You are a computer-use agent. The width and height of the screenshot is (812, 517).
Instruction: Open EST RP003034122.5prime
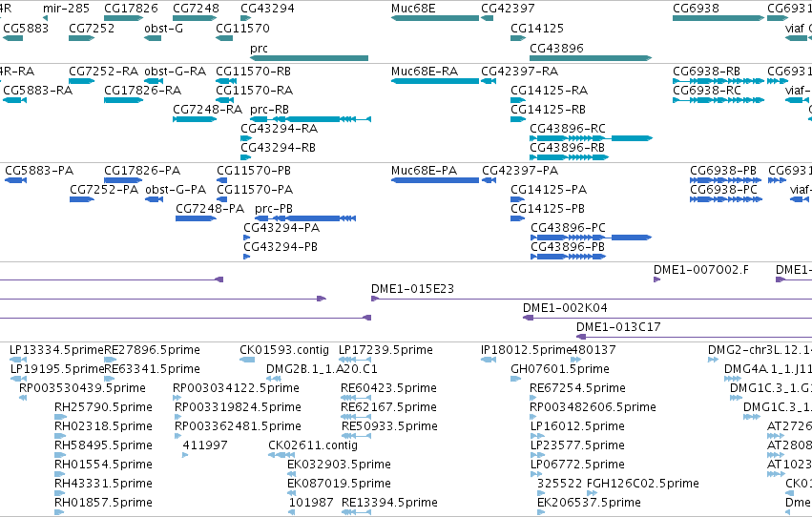[x=236, y=388]
